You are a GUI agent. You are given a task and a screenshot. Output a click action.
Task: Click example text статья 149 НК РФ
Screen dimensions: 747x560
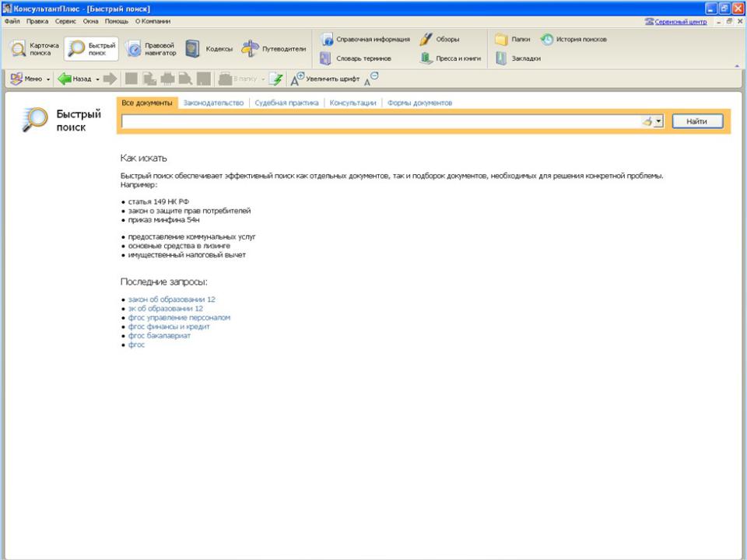(159, 201)
